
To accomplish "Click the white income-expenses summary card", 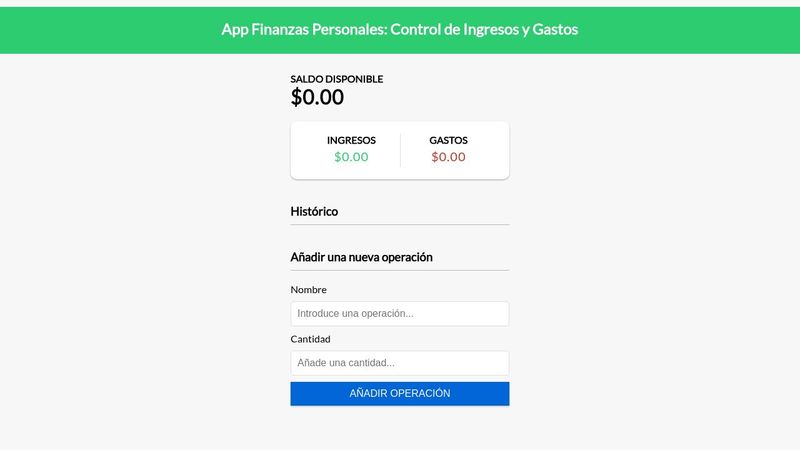I will [x=399, y=151].
